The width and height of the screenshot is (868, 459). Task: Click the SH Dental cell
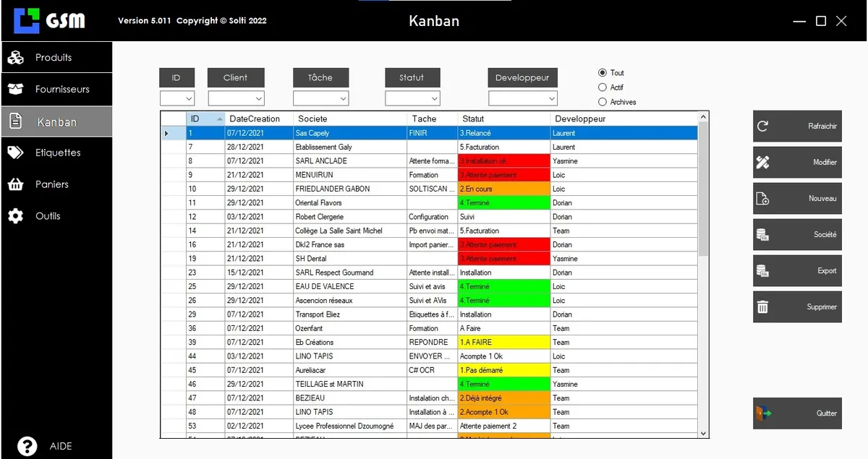[349, 259]
